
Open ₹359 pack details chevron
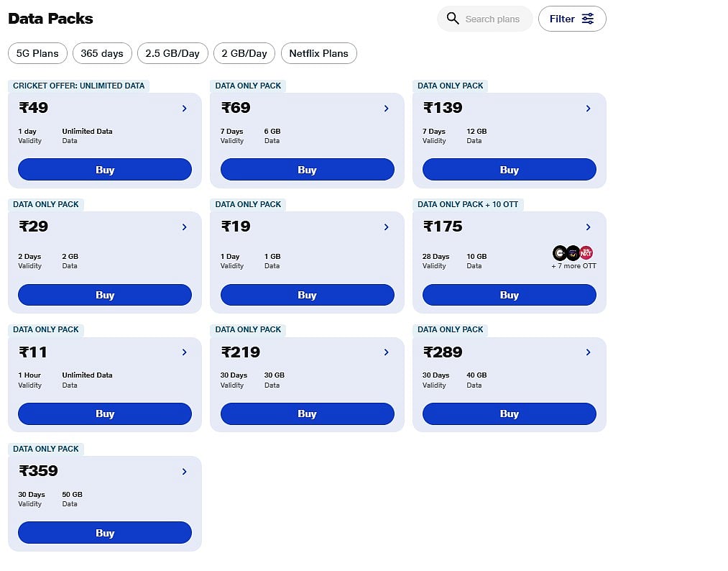(185, 472)
